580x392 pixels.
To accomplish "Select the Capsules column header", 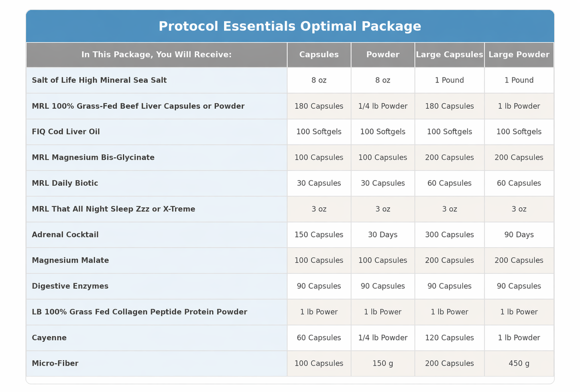I will click(319, 55).
